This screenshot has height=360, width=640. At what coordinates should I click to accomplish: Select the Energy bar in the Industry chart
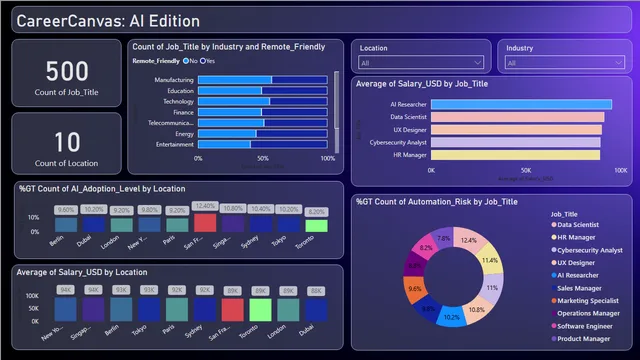pyautogui.click(x=262, y=134)
